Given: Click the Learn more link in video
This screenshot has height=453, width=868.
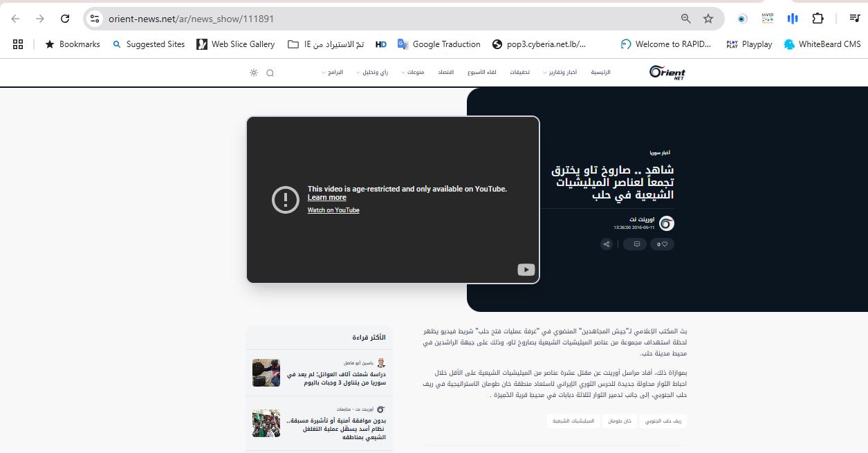Looking at the screenshot, I should (x=326, y=198).
